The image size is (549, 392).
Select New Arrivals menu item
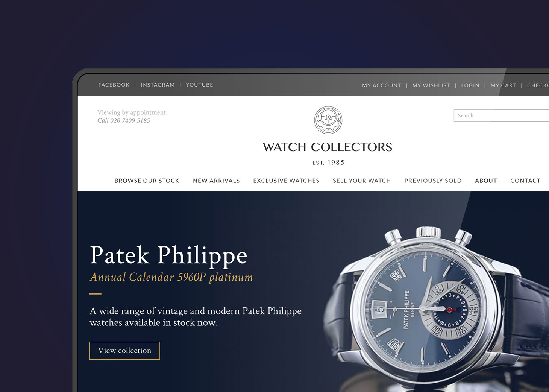pos(217,181)
